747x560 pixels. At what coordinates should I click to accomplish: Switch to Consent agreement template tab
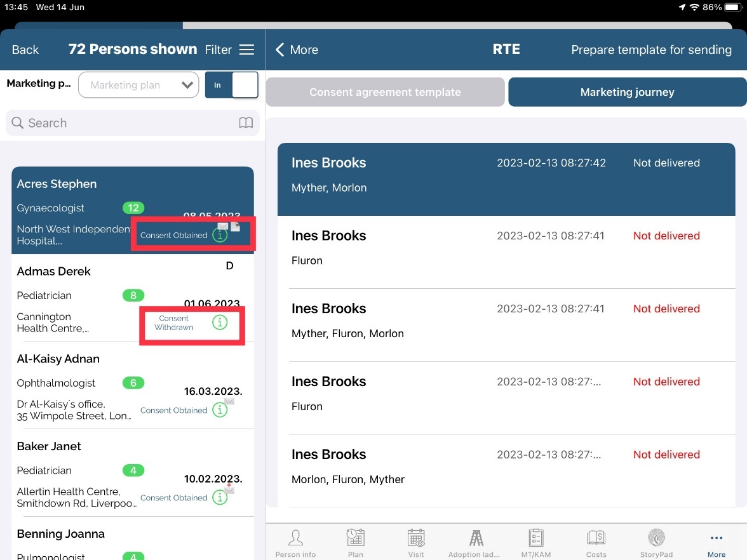[x=385, y=92]
